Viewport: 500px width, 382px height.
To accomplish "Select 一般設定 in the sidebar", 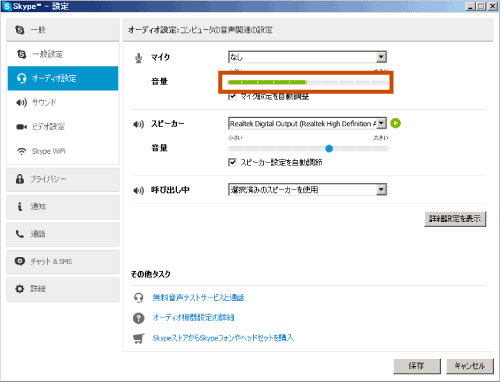I will click(63, 54).
